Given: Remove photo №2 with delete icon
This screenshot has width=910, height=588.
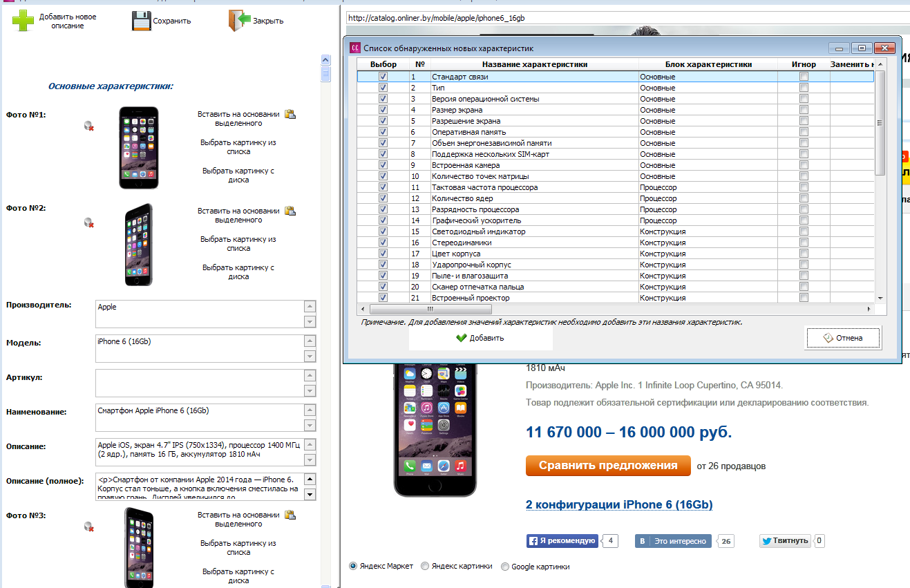Looking at the screenshot, I should (88, 222).
